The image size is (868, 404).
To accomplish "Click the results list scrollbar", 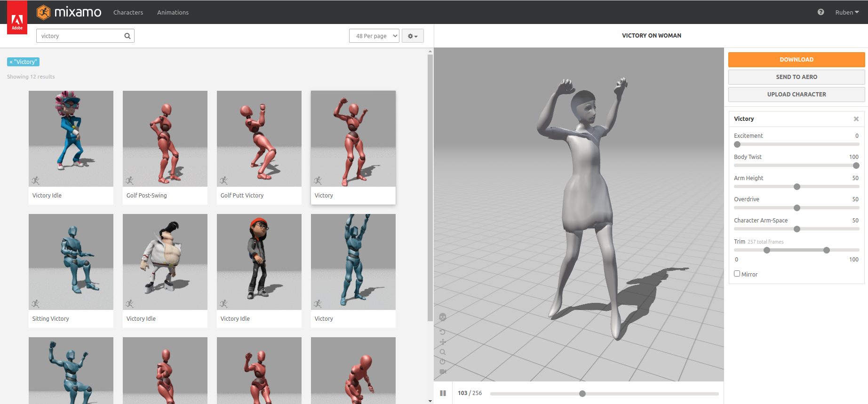I will 430,188.
